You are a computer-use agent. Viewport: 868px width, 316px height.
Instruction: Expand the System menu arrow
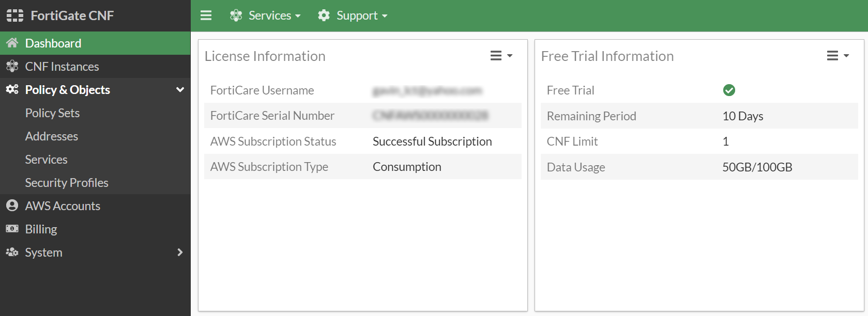(x=180, y=252)
